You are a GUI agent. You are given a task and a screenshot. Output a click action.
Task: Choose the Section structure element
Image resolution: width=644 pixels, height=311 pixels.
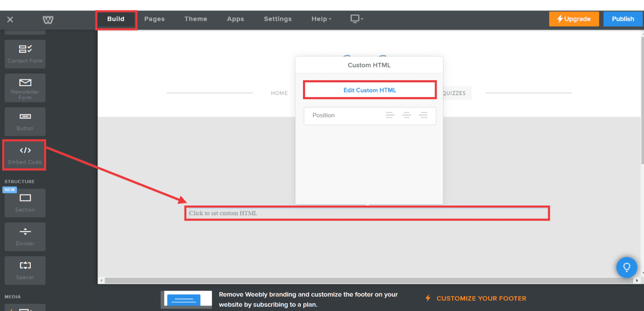pos(25,203)
